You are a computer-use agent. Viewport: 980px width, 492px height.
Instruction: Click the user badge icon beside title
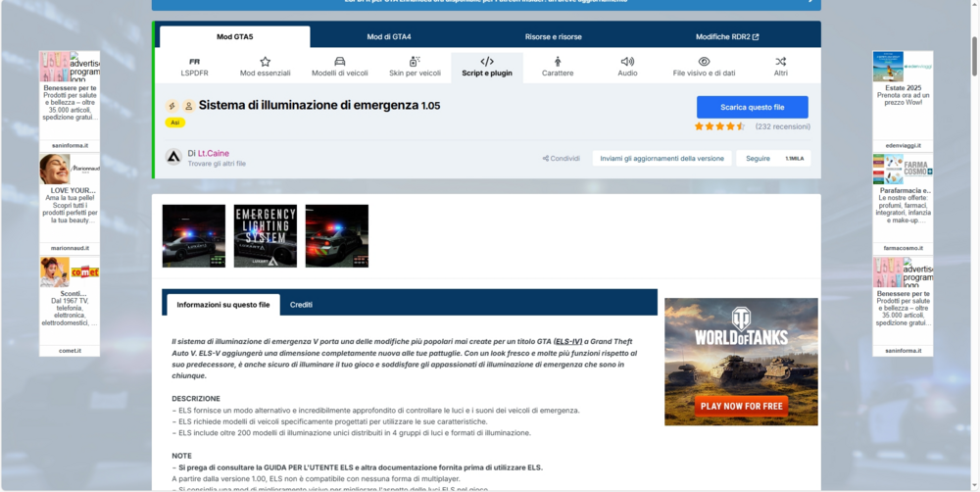pyautogui.click(x=188, y=106)
